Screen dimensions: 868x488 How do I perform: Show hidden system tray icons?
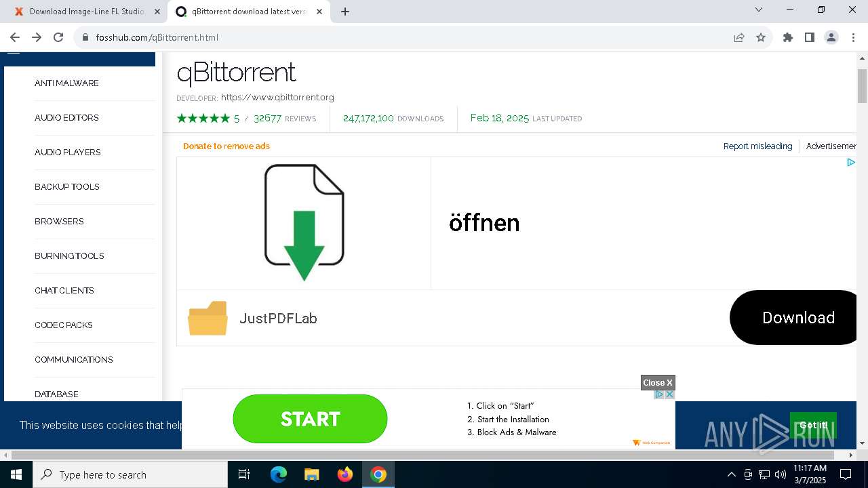pyautogui.click(x=731, y=474)
